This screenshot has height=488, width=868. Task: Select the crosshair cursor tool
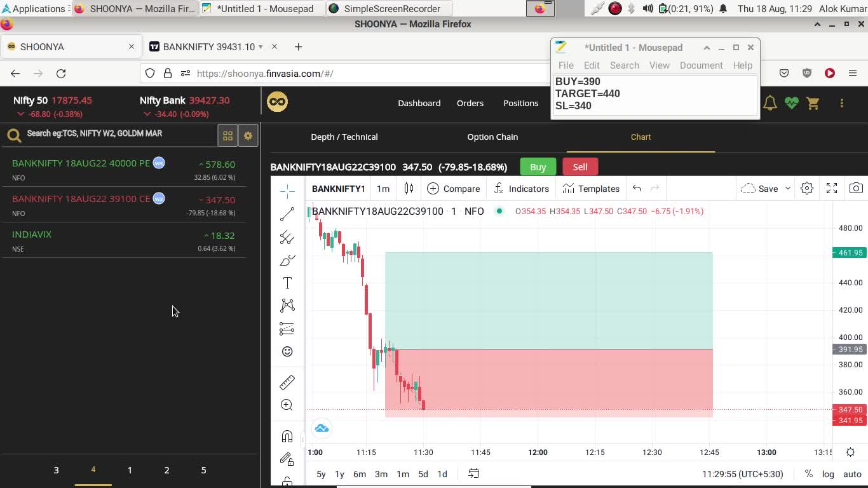(x=287, y=191)
